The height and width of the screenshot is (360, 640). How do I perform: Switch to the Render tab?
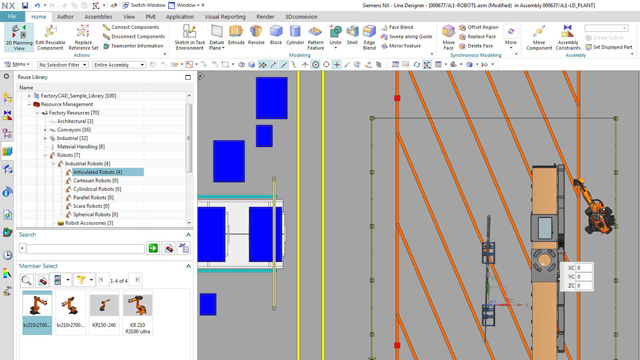265,17
